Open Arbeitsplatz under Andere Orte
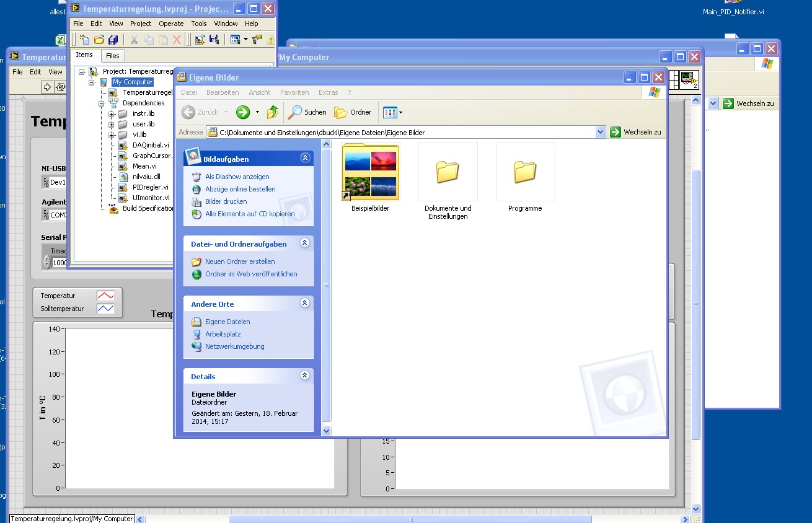Image resolution: width=812 pixels, height=523 pixels. (223, 334)
